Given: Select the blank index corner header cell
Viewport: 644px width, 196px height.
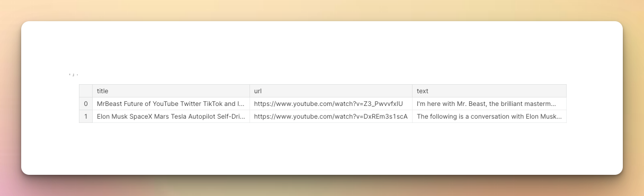Looking at the screenshot, I should pyautogui.click(x=86, y=91).
